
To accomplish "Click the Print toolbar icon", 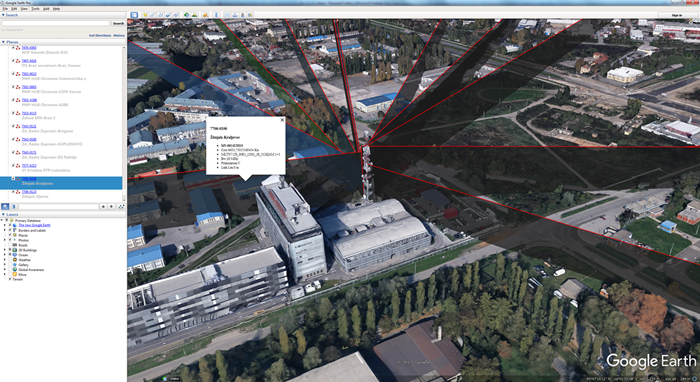I will tap(235, 15).
